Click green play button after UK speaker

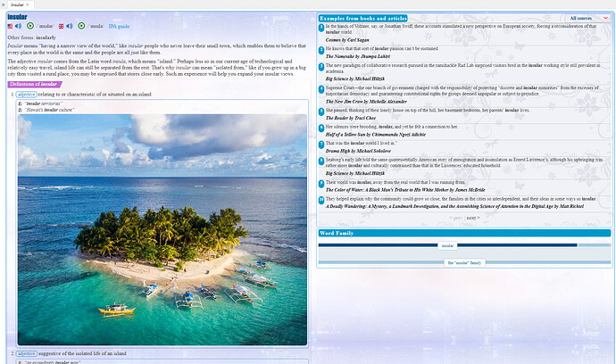click(81, 26)
